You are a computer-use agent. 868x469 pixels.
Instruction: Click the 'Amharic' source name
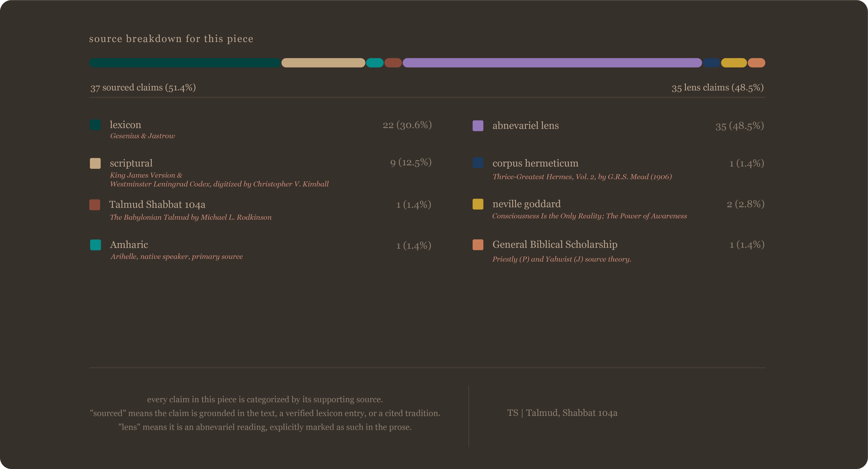point(129,245)
